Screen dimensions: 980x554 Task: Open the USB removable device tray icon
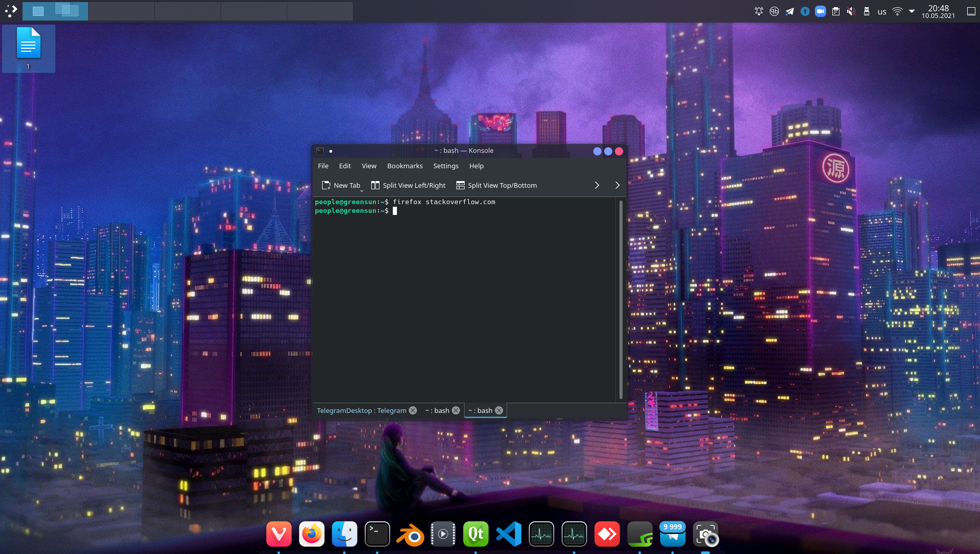pyautogui.click(x=867, y=11)
